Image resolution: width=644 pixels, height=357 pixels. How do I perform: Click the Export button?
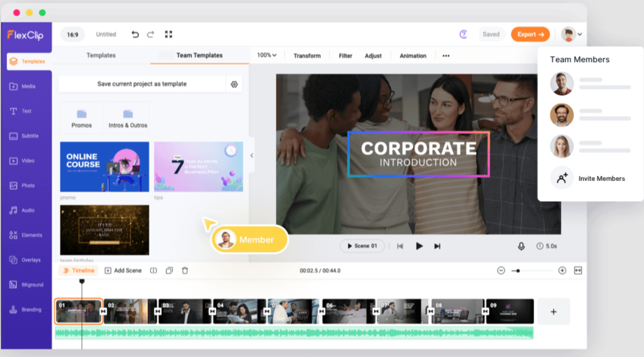(530, 34)
